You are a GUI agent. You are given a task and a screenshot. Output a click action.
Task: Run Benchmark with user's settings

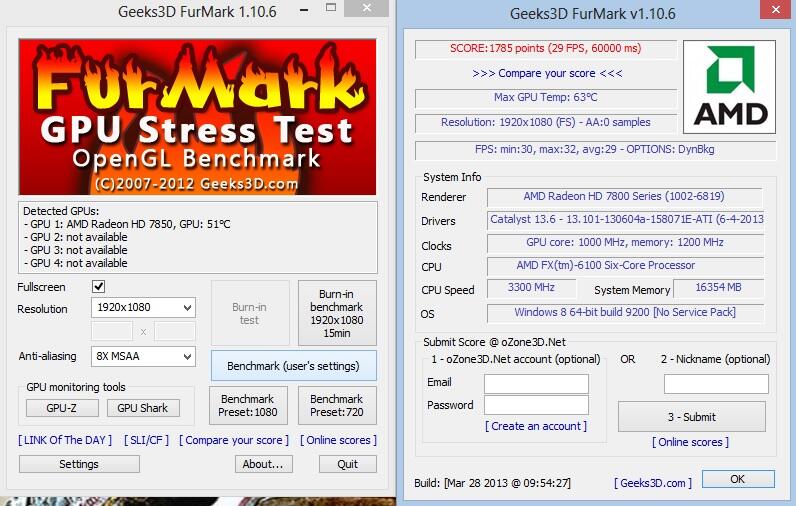(294, 366)
